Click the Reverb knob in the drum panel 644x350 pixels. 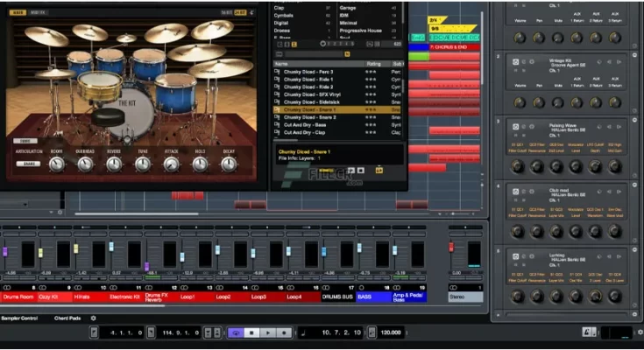pos(115,164)
